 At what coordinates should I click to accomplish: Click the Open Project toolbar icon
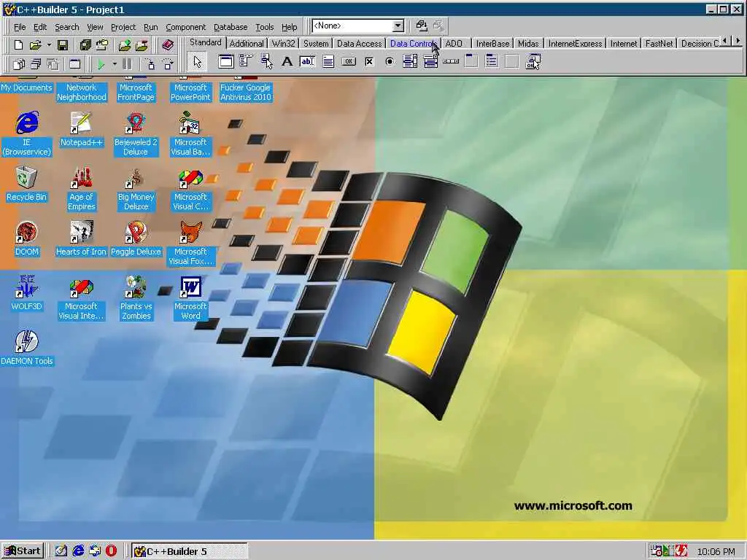(102, 45)
